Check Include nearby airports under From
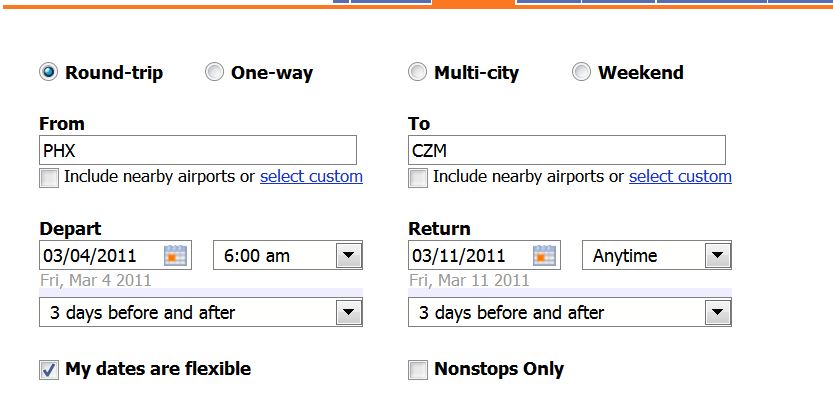This screenshot has height=410, width=833. click(x=49, y=178)
